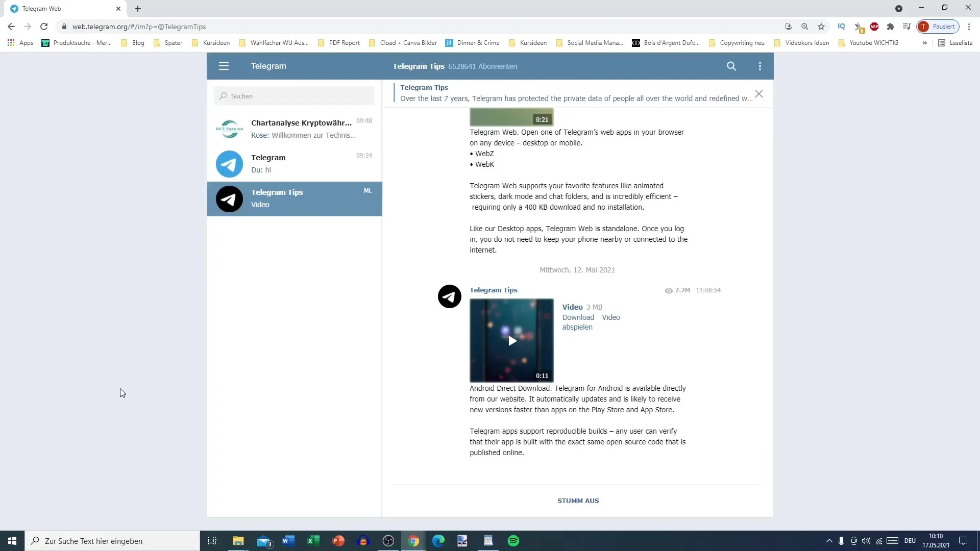Click the install app icon in address bar

(x=788, y=27)
